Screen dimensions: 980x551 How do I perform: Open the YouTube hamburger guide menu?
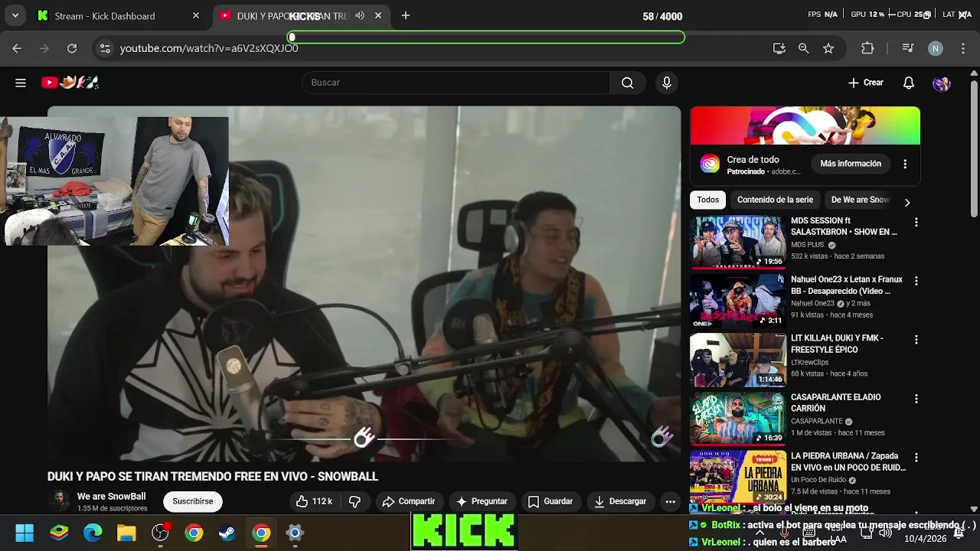21,83
